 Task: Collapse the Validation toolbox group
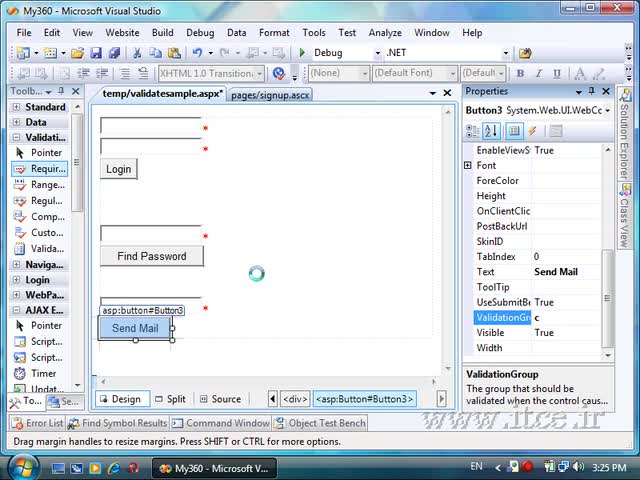point(16,137)
